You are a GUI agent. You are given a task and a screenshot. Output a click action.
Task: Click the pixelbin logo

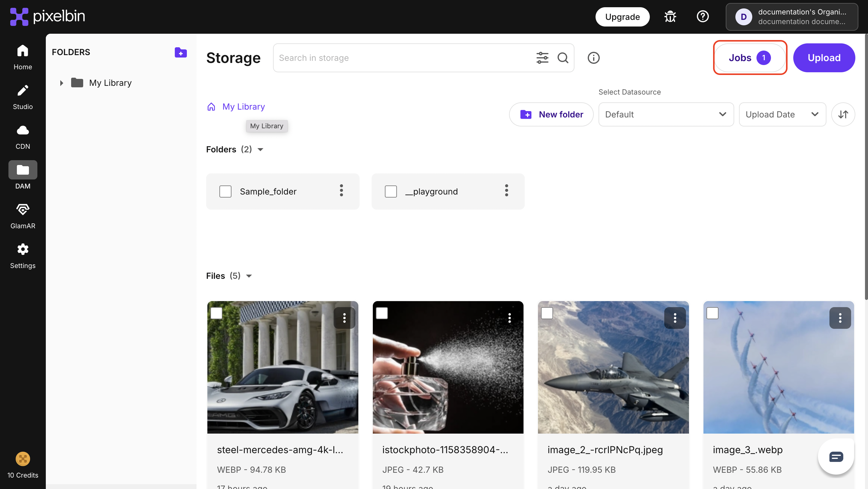(x=47, y=17)
